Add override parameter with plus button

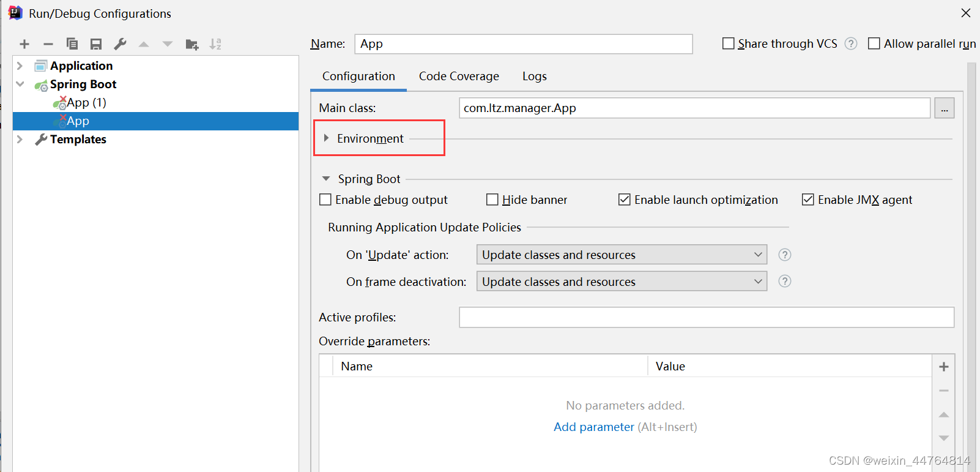(x=944, y=367)
